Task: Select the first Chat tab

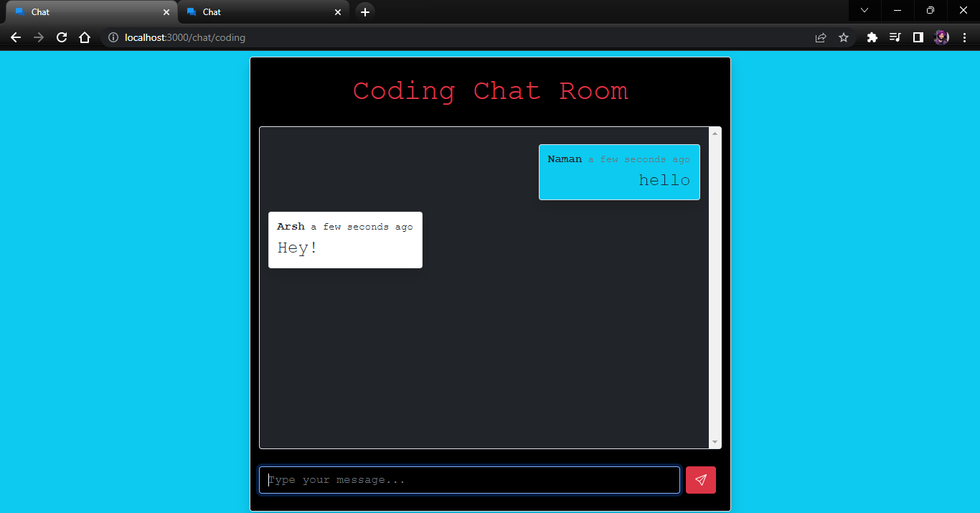Action: point(86,11)
